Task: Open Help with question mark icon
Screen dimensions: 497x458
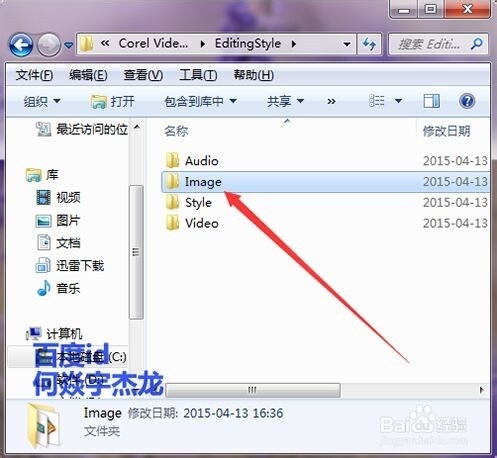Action: [x=467, y=101]
